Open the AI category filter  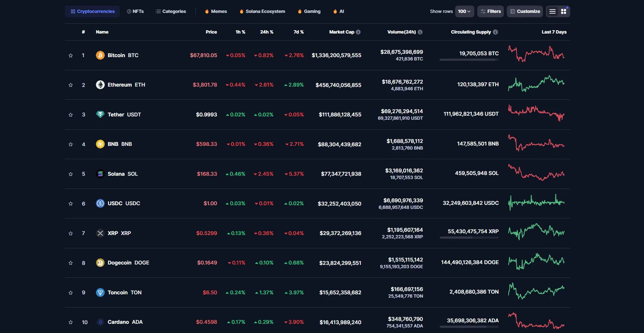339,11
